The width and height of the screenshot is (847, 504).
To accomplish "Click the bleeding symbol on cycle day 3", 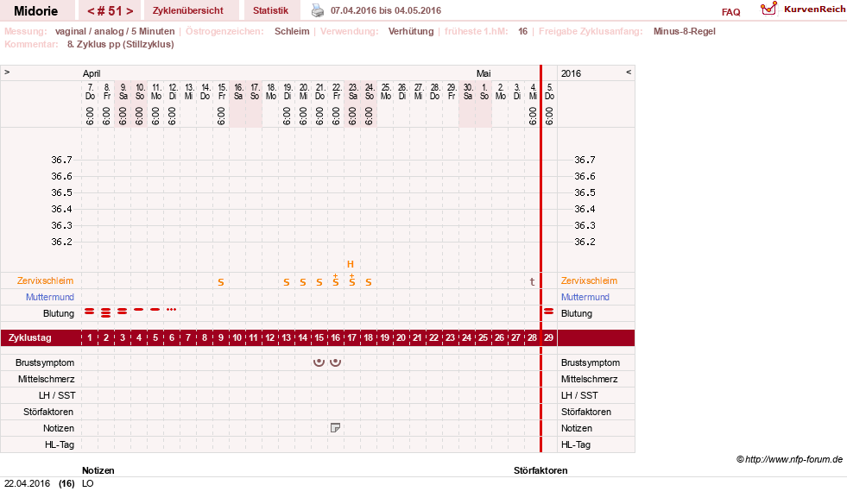I will point(123,312).
